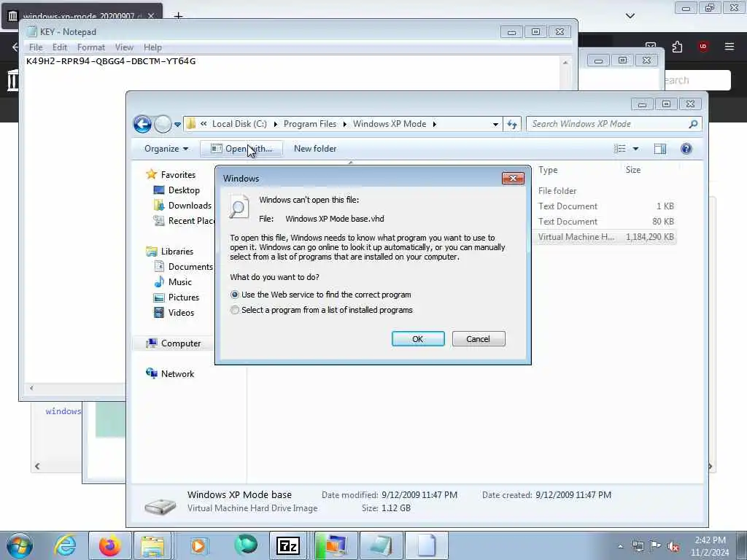Click the product key text in Notepad

coord(111,61)
